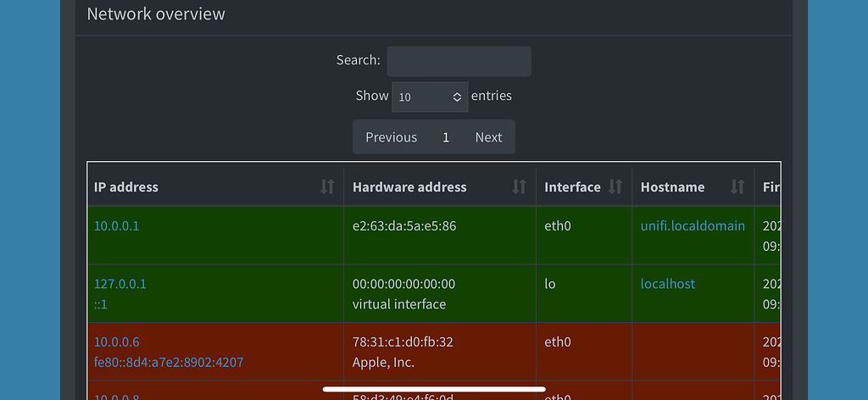Click the ::1 IPv6 loopback link
Screen dimensions: 868x400
[x=103, y=304]
